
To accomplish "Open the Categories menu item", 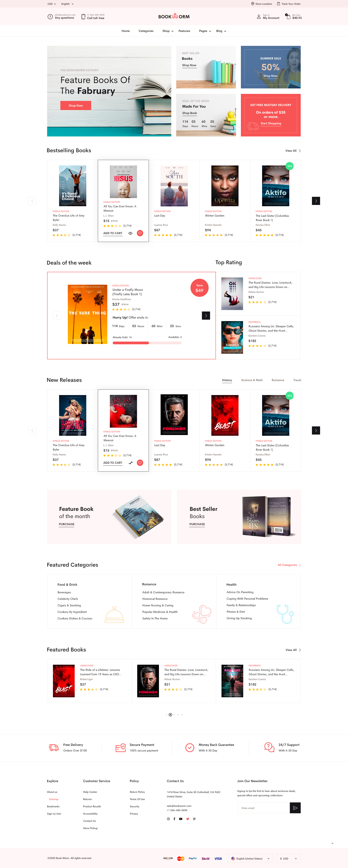I will 146,31.
